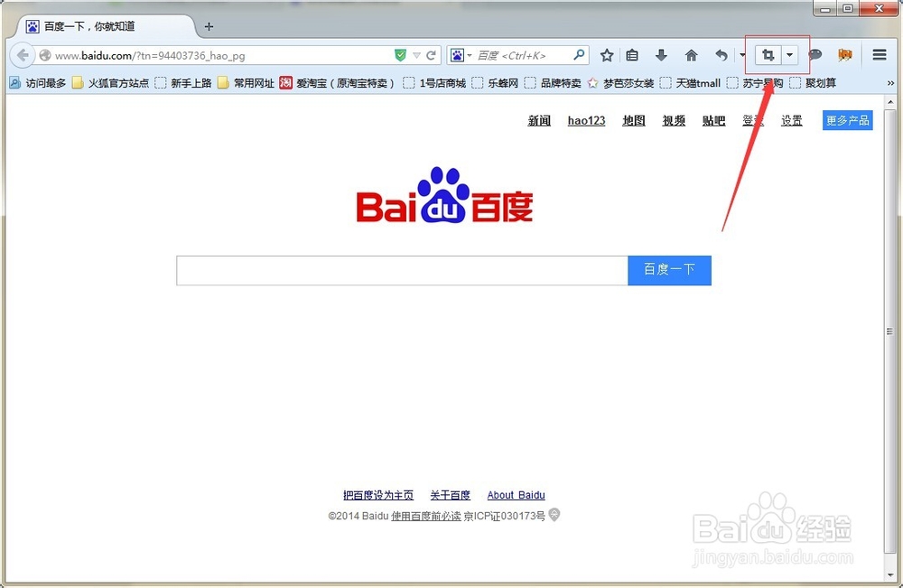Open 1号店商城 bookmark

[434, 83]
